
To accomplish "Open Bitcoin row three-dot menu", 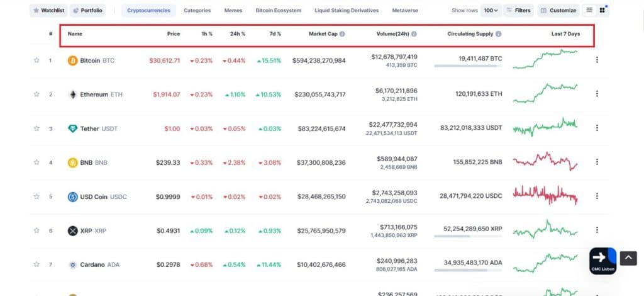I will (x=597, y=60).
